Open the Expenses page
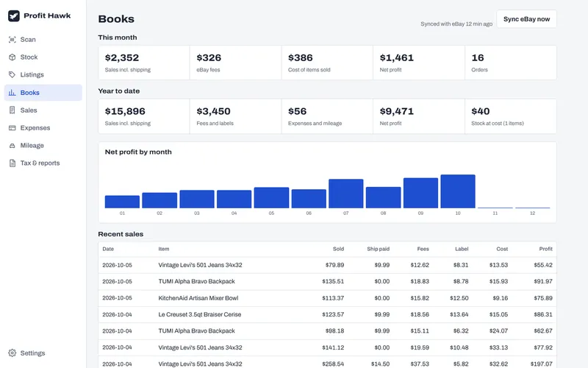 [x=43, y=127]
